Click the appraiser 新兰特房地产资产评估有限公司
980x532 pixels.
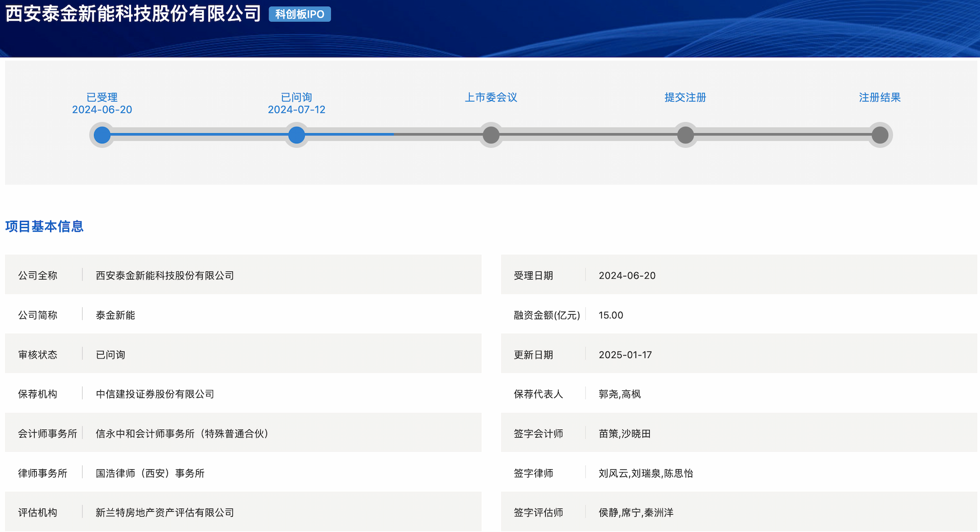coord(165,513)
